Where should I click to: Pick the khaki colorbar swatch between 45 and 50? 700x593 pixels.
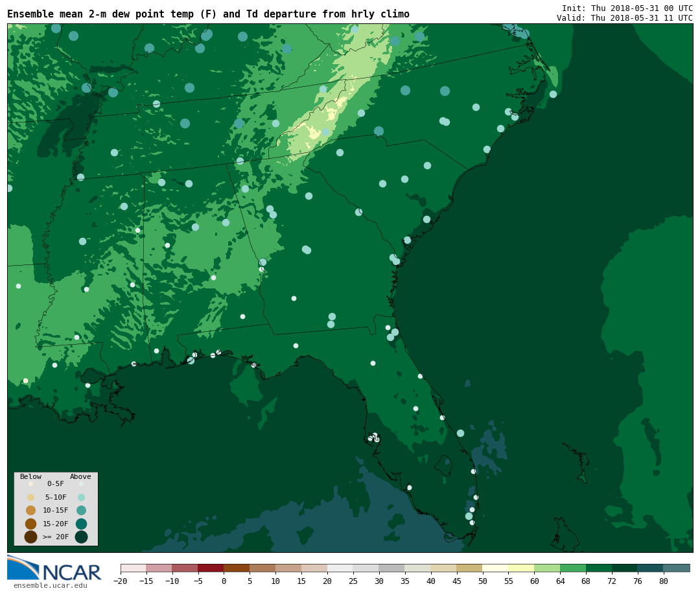pos(470,568)
